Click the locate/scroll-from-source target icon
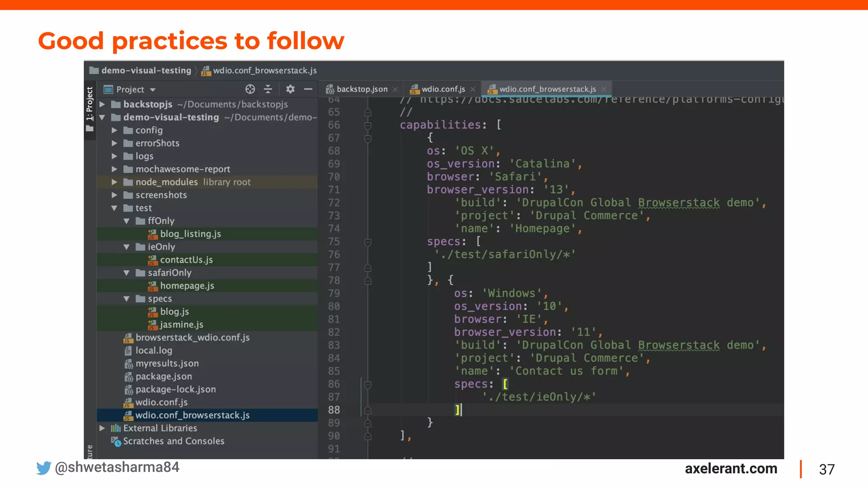This screenshot has width=868, height=488. (250, 89)
